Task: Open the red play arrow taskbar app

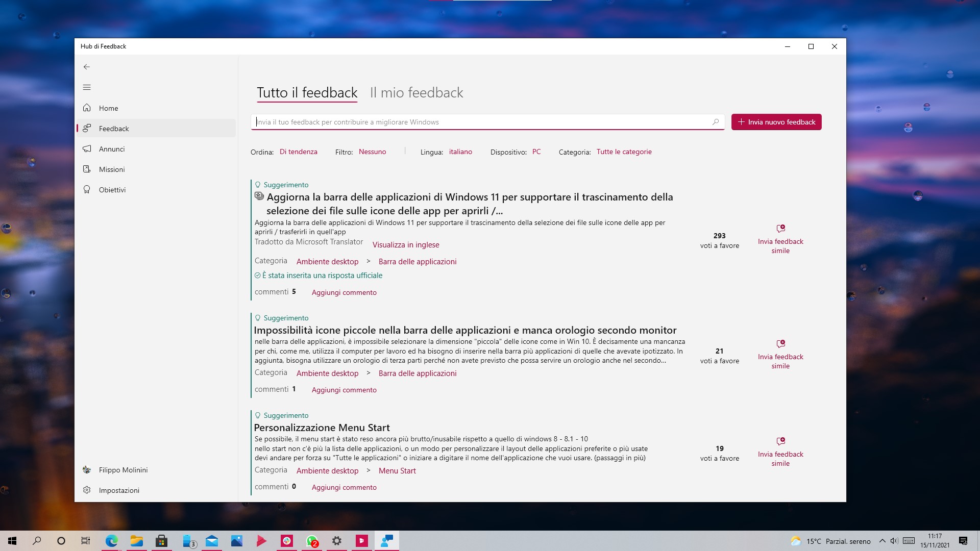Action: click(261, 541)
